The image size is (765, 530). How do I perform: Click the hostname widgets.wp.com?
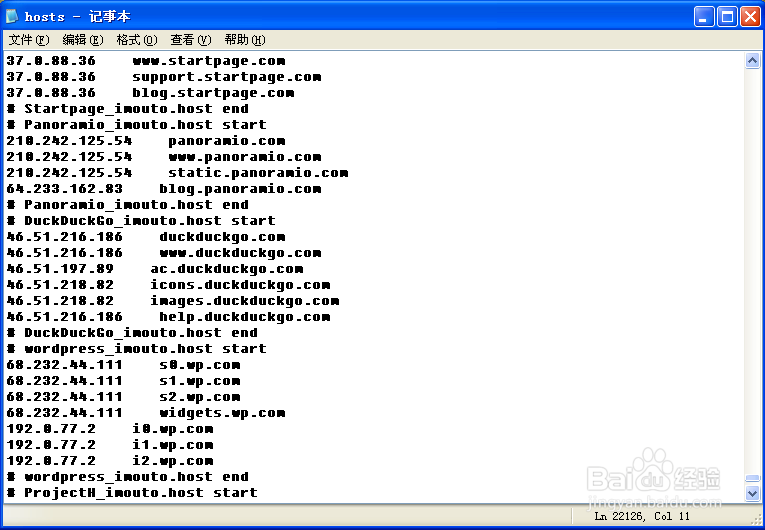pos(222,413)
